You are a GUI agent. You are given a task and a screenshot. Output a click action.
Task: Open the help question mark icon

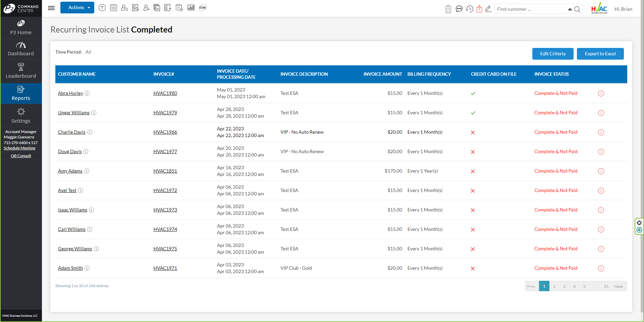tap(102, 7)
